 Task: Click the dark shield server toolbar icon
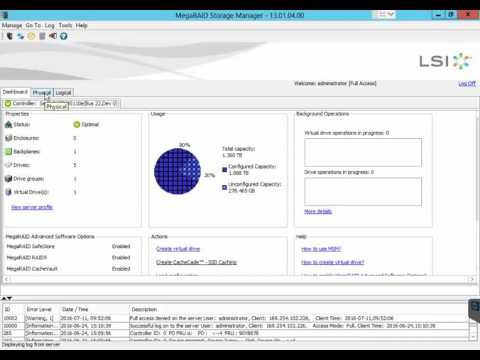[x=10, y=36]
